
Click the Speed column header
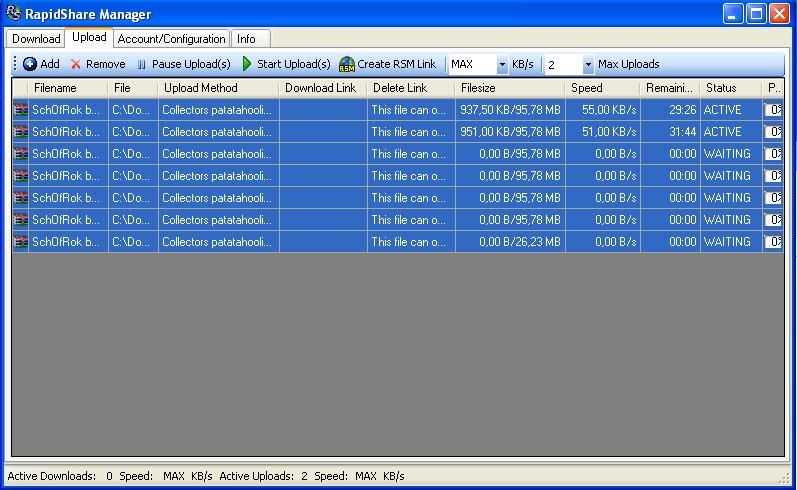point(602,88)
